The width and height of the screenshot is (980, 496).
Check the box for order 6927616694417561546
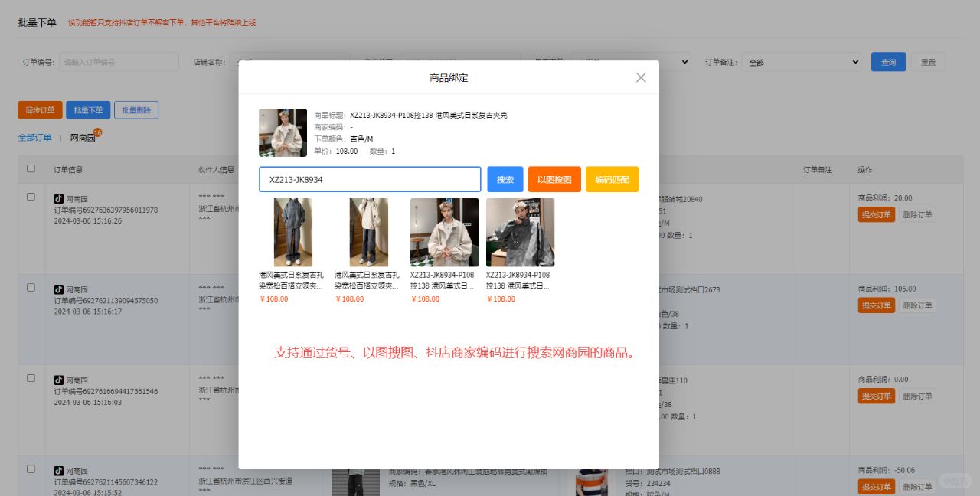point(31,378)
